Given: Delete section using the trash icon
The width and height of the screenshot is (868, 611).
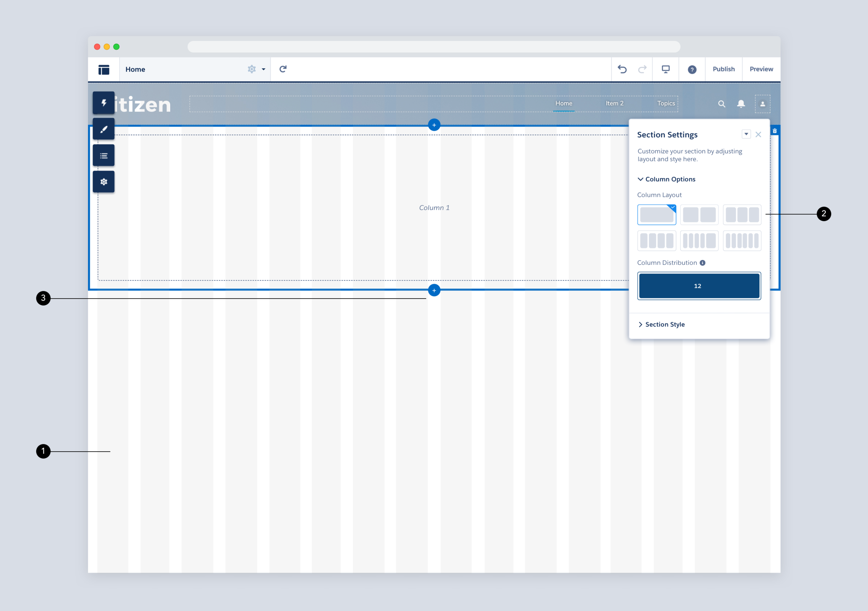Looking at the screenshot, I should coord(775,131).
